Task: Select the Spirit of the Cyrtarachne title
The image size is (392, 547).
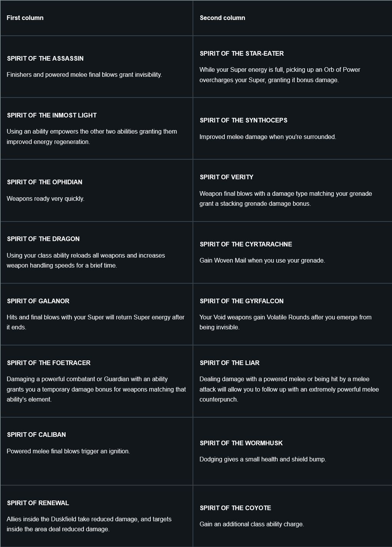Action: 246,244
